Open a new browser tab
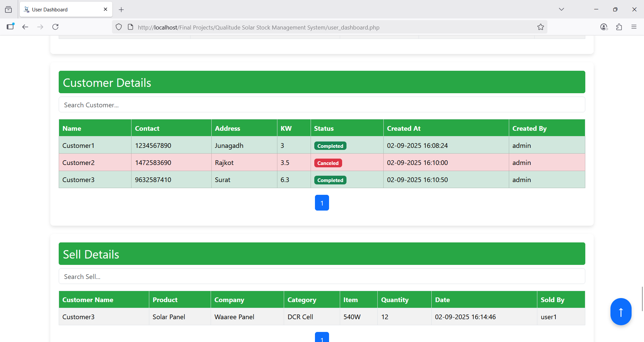Screen dimensions: 644x342 [121, 10]
